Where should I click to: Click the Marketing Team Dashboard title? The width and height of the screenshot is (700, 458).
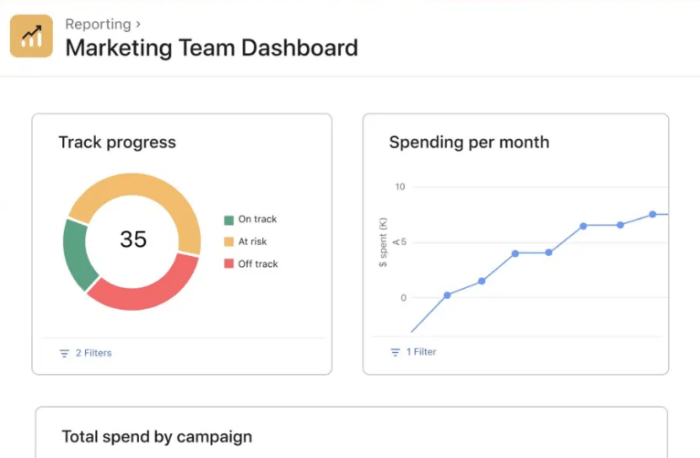pos(211,47)
